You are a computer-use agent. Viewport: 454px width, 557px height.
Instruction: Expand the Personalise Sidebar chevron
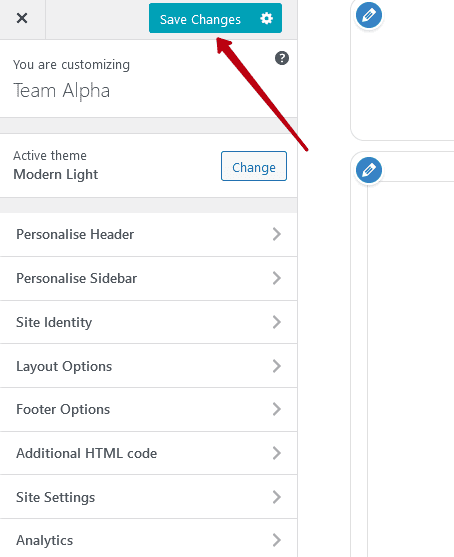click(277, 278)
